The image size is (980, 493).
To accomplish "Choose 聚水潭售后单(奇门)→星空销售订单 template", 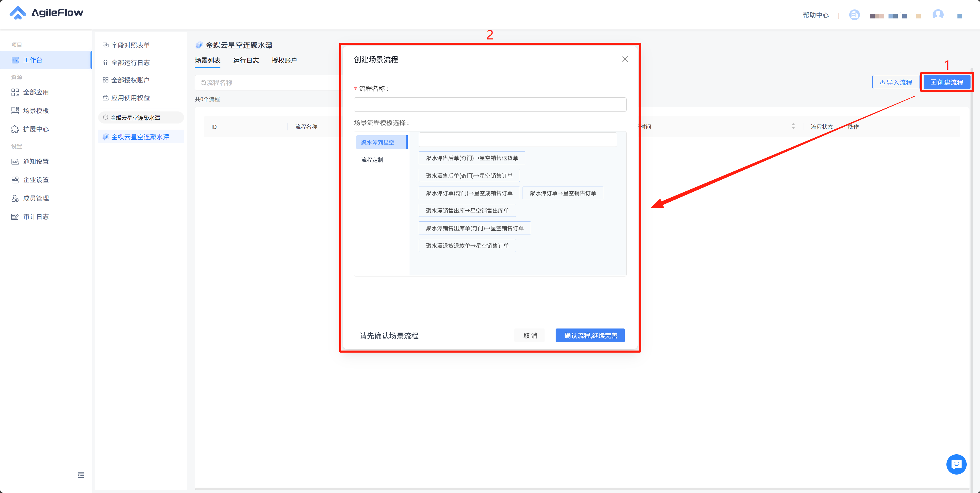I will point(469,176).
